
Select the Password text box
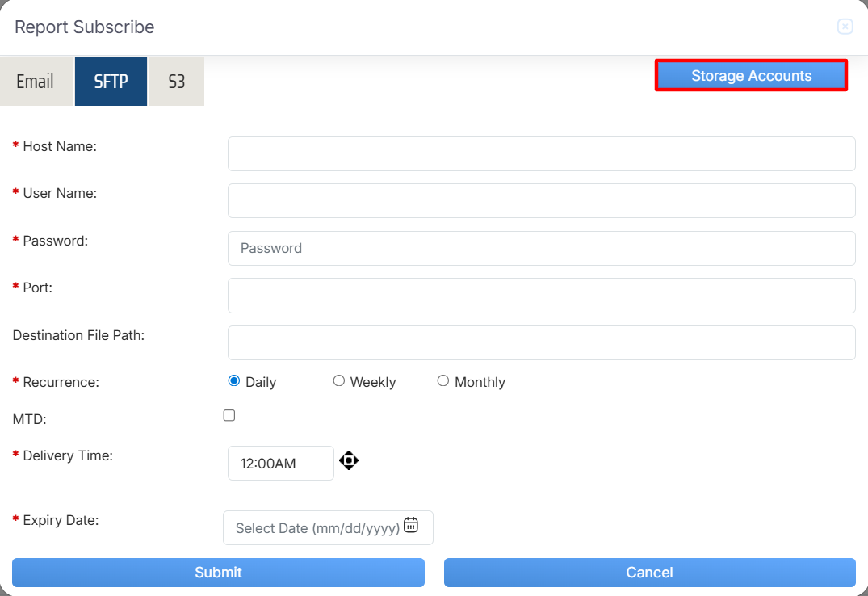(541, 248)
